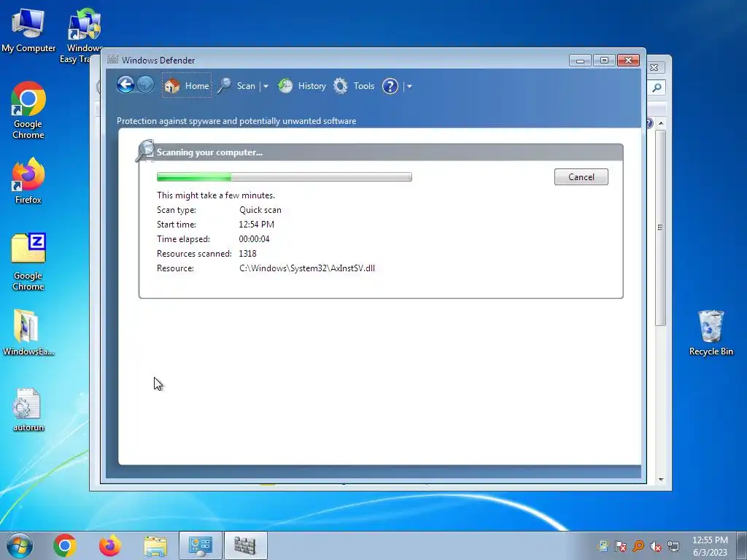The height and width of the screenshot is (560, 747).
Task: Click the search magnifier in background window
Action: pos(657,87)
